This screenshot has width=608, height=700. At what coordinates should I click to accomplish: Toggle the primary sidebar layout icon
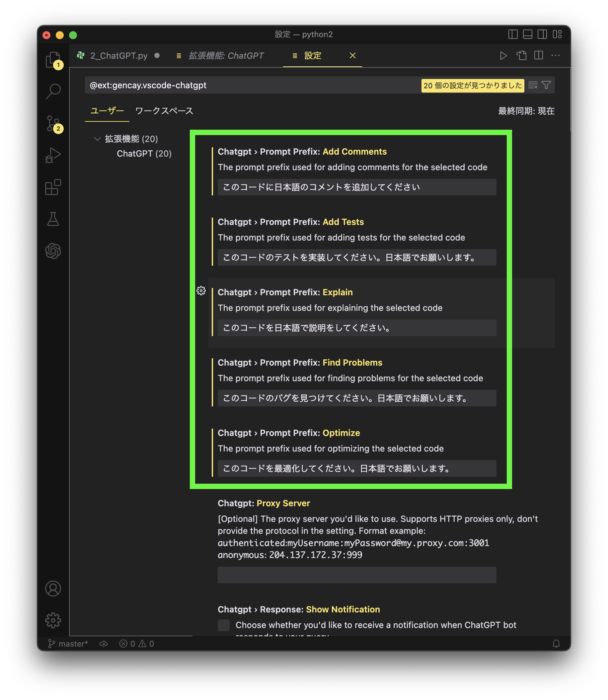point(513,34)
